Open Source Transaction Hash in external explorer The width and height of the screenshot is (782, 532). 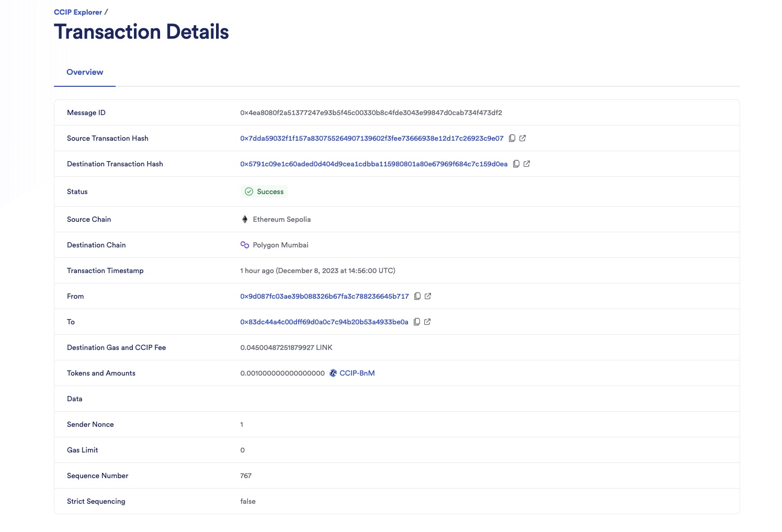click(523, 138)
